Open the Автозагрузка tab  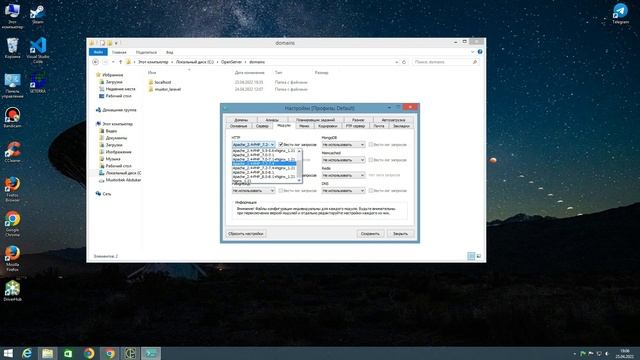(x=393, y=120)
